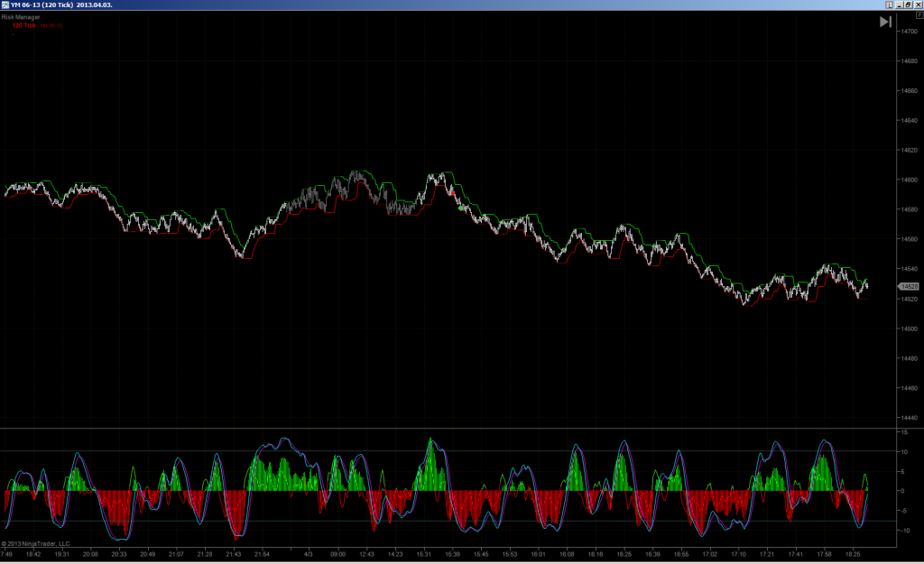The image size is (924, 564).
Task: Click the small F box above price axis
Action: [x=919, y=15]
